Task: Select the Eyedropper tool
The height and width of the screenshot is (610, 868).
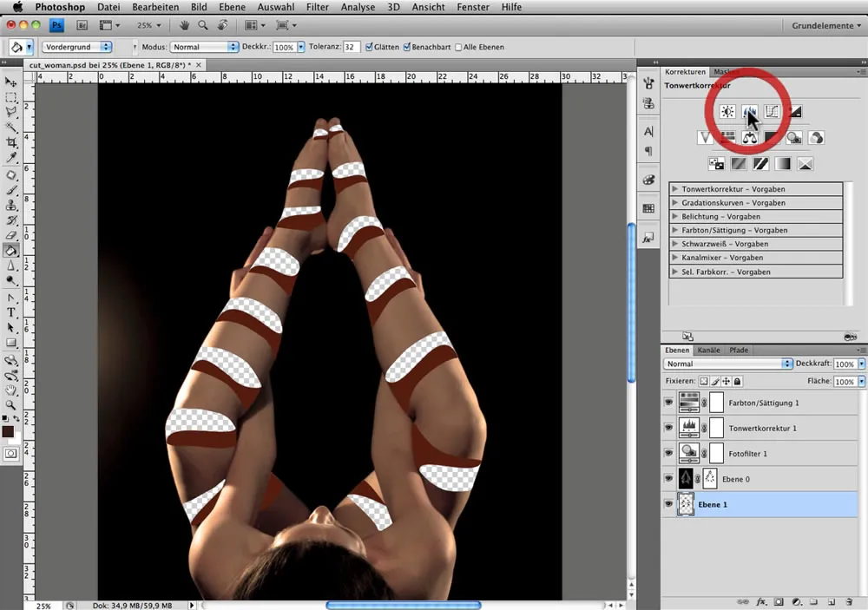Action: (x=11, y=158)
